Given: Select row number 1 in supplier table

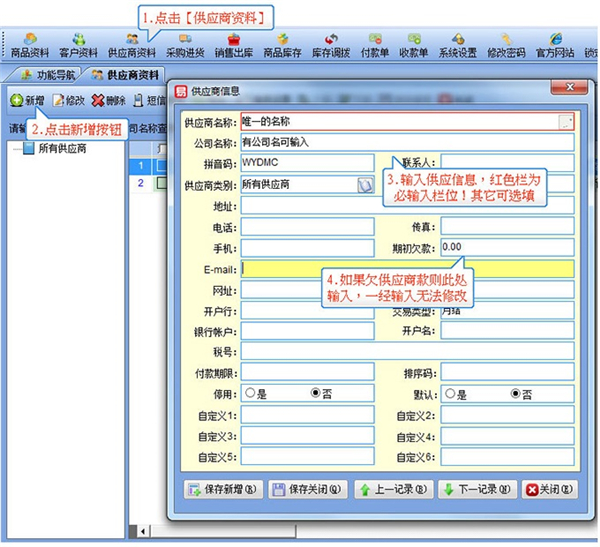Looking at the screenshot, I should 140,165.
